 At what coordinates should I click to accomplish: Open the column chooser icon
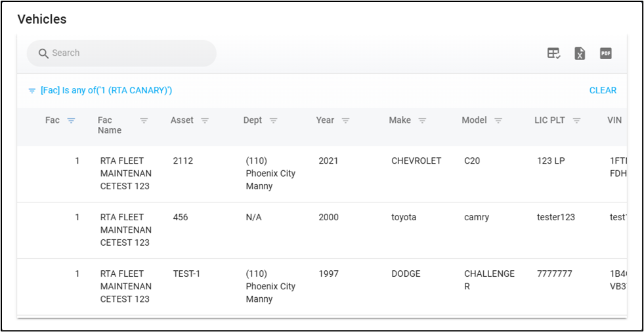click(553, 53)
